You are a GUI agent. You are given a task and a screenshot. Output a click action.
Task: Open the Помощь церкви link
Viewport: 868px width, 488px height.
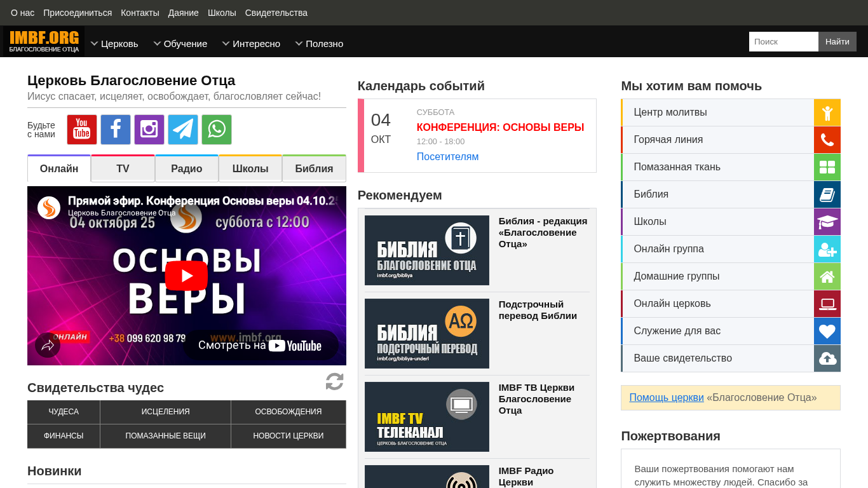pyautogui.click(x=667, y=397)
